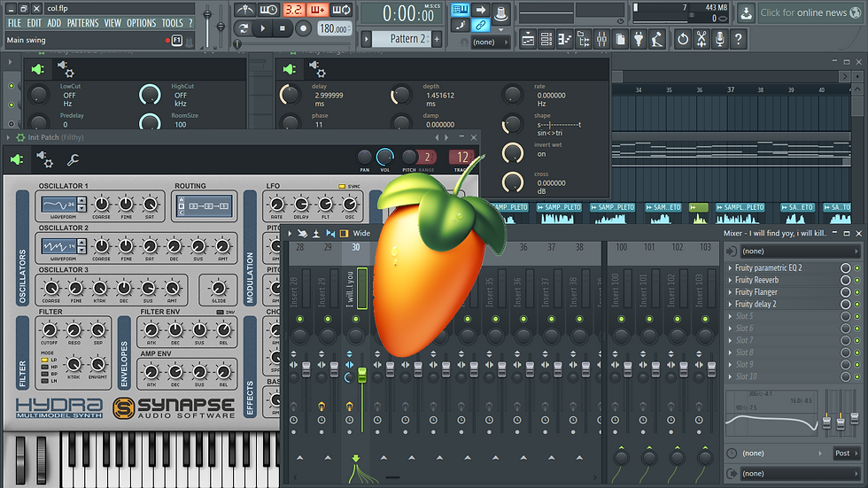868x488 pixels.
Task: Click the Record button
Action: pyautogui.click(x=303, y=28)
